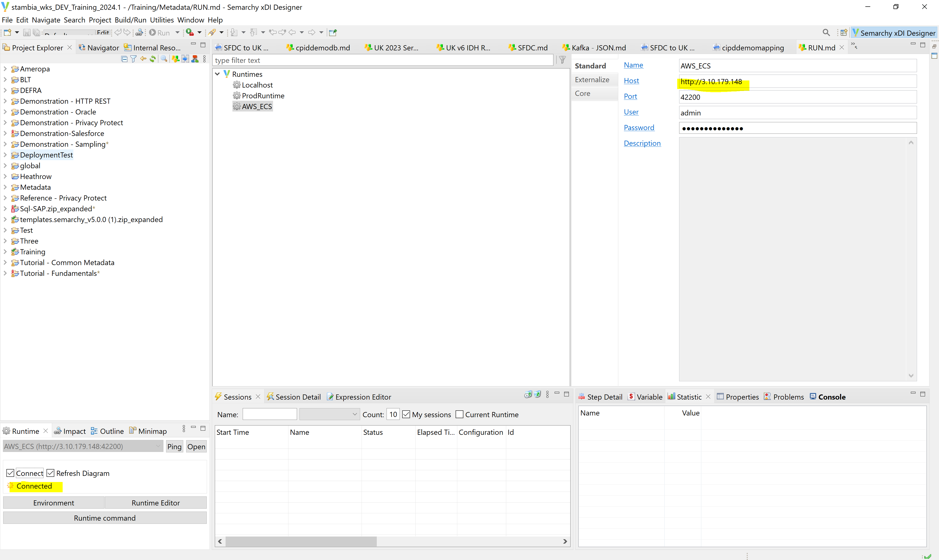Click the run with toolbox debug icon
Screen dimensions: 939x560
190,33
